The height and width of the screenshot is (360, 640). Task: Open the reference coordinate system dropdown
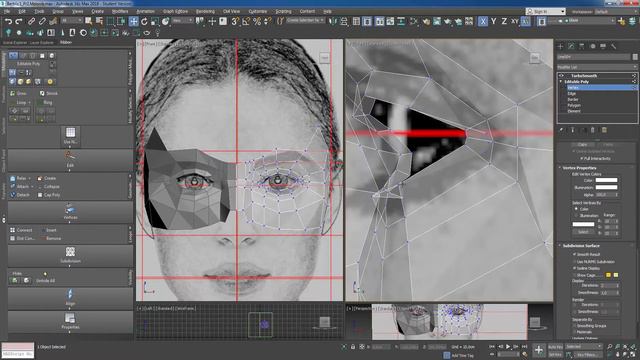(182, 20)
